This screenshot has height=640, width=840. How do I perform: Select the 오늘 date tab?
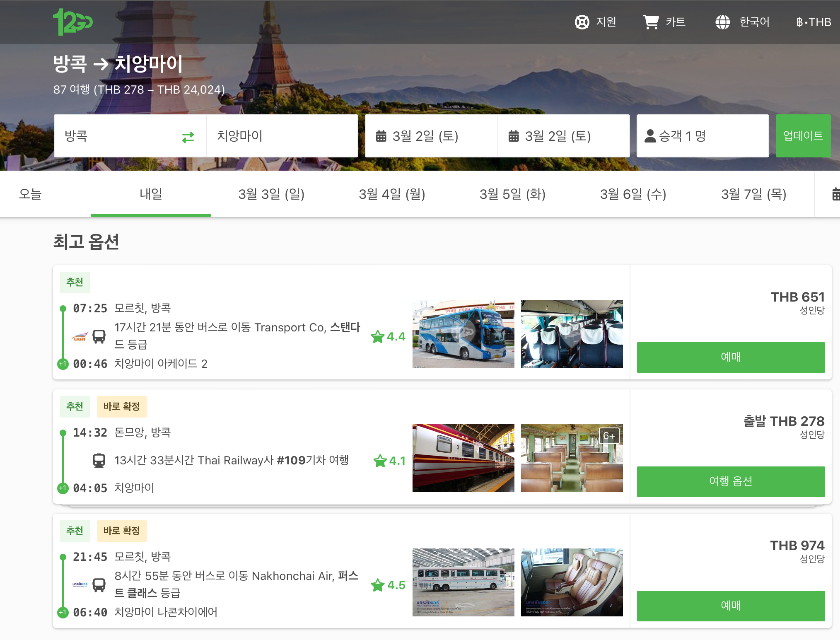pyautogui.click(x=30, y=194)
